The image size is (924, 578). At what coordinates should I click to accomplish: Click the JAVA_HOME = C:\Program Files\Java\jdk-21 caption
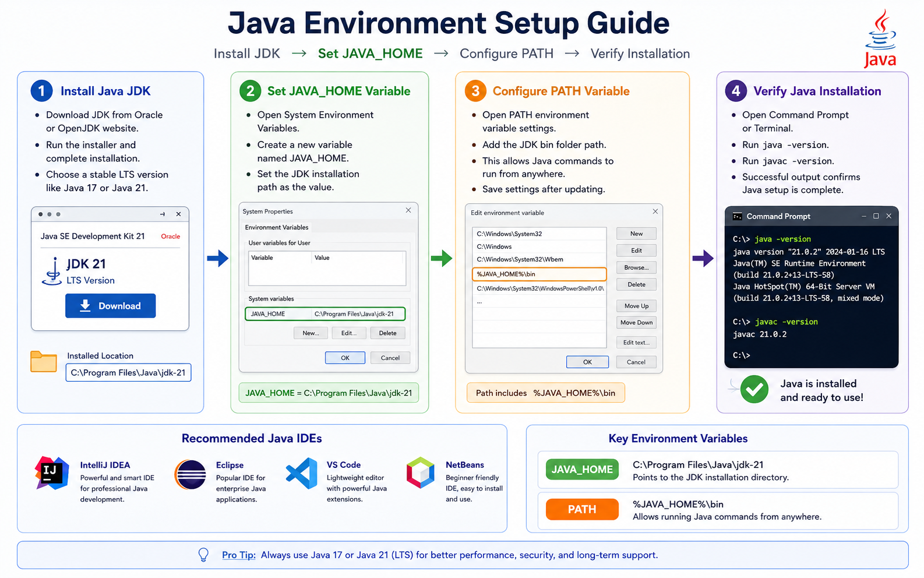click(329, 393)
